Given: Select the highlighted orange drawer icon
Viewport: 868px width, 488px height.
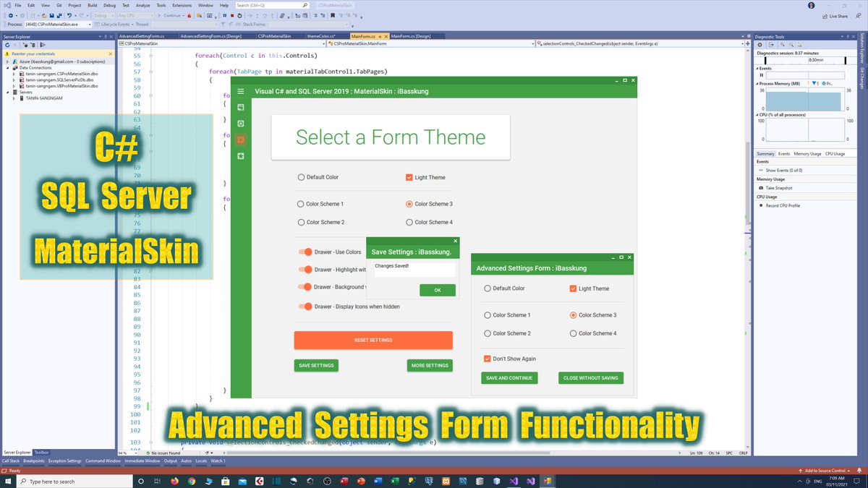Looking at the screenshot, I should 241,140.
